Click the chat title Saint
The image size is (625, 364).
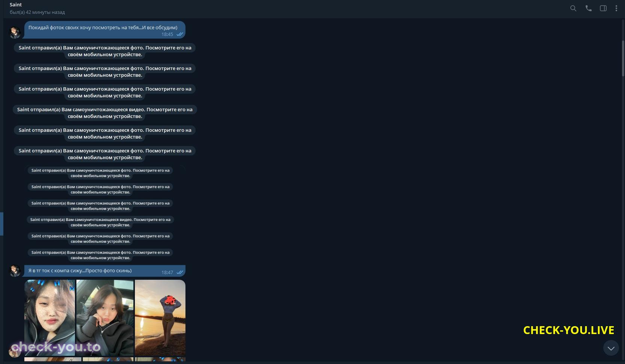(x=16, y=5)
